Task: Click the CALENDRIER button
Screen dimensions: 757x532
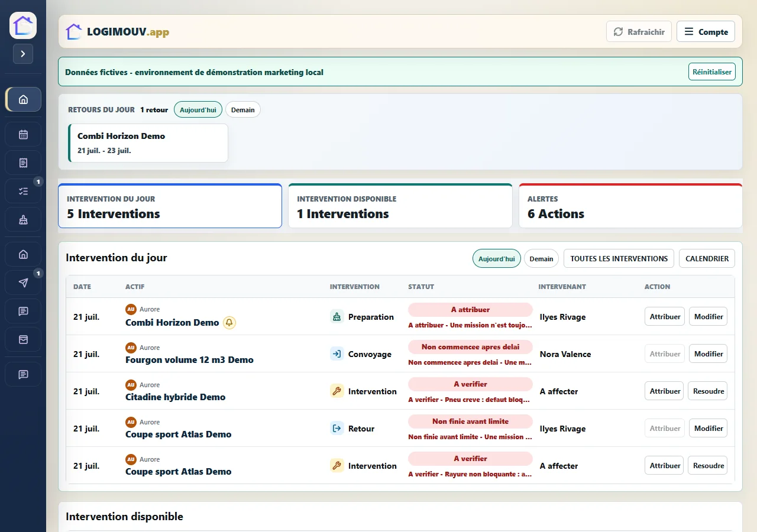Action: click(707, 258)
